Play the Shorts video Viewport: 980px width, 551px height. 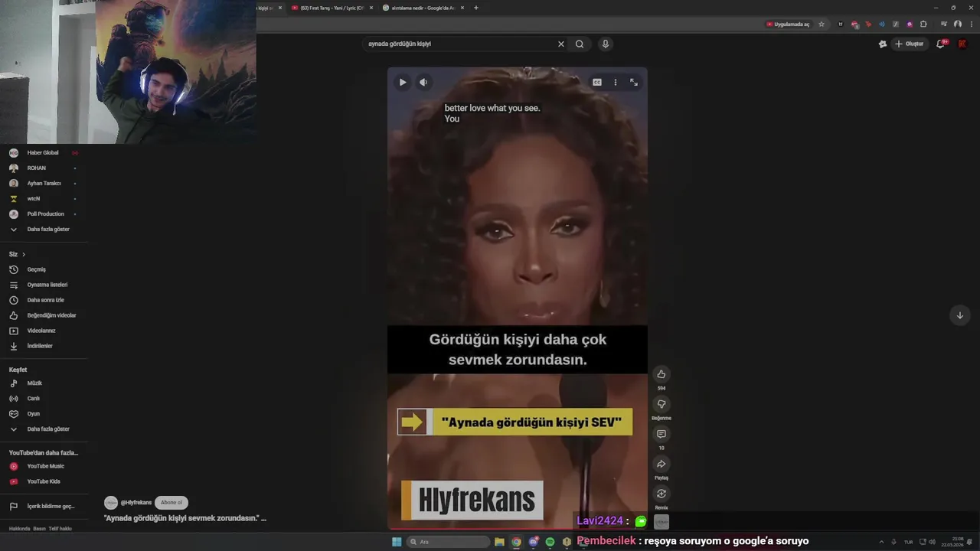[x=403, y=83]
